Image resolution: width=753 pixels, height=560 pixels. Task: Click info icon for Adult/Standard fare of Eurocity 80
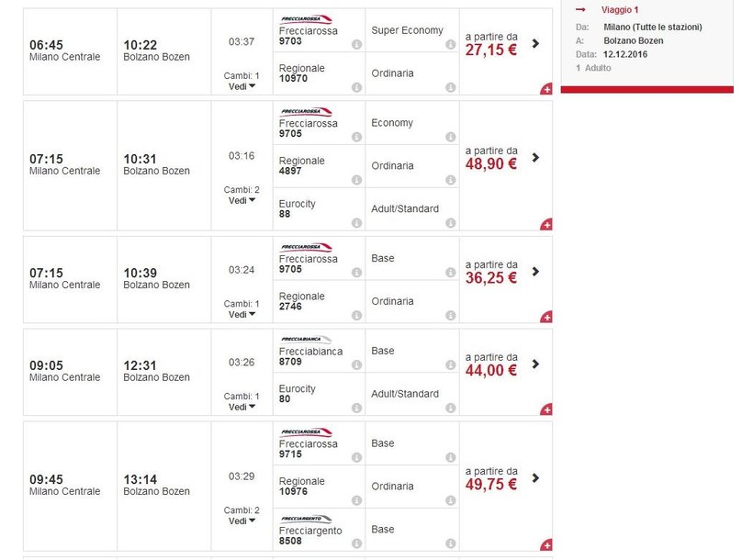click(x=450, y=409)
